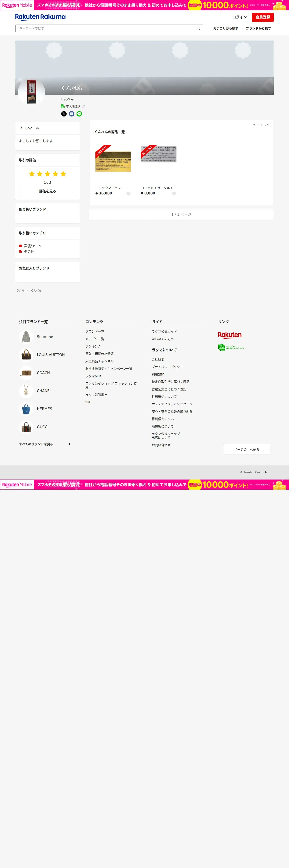Open プライバシーポリシー link
Viewport: 289px width, 868px height.
pos(167,367)
